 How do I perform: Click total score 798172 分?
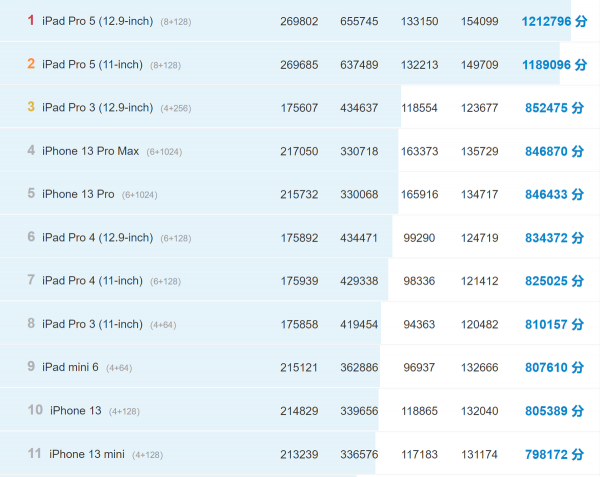554,454
